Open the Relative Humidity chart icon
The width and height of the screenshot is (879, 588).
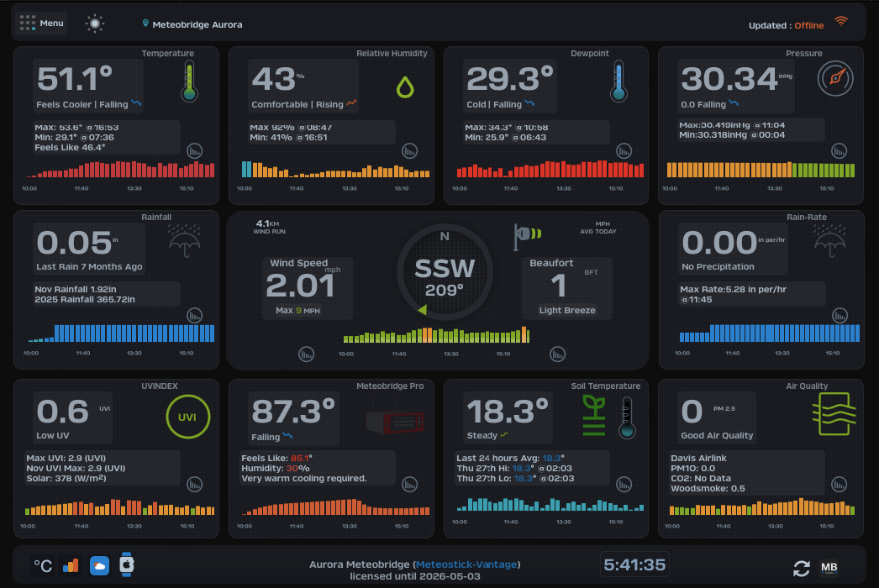[410, 151]
